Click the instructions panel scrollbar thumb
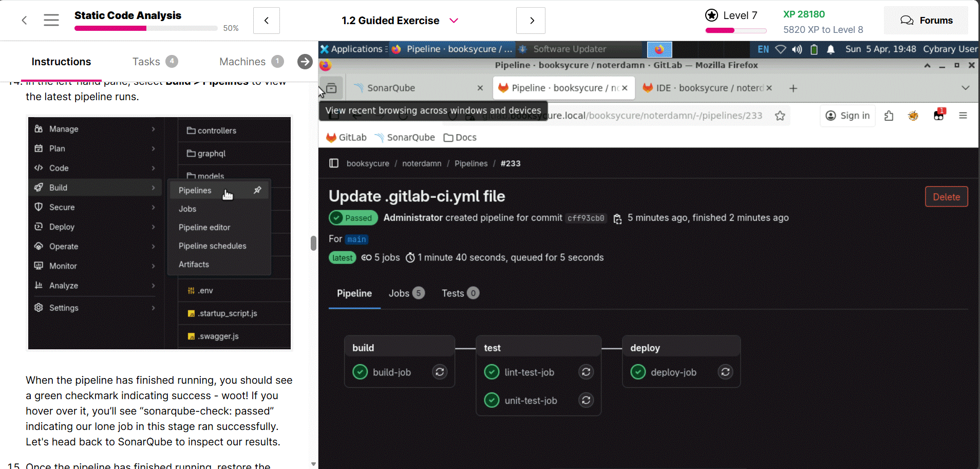The height and width of the screenshot is (469, 980). pyautogui.click(x=313, y=243)
